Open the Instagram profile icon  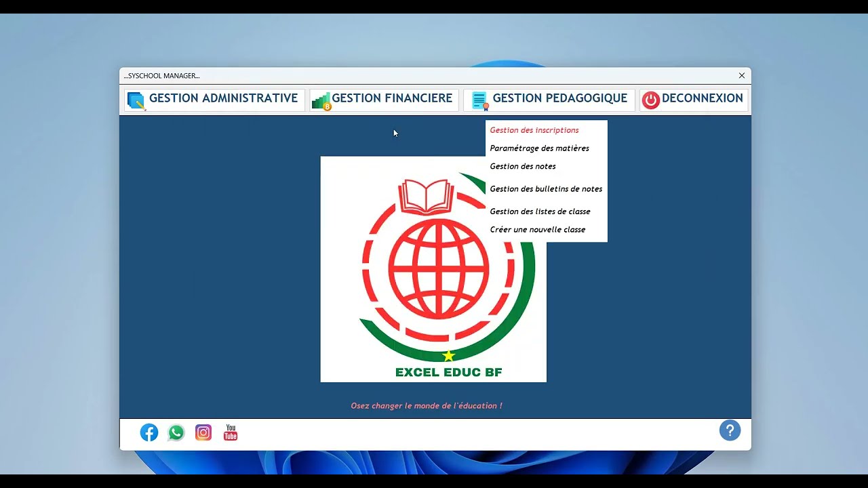(x=203, y=432)
